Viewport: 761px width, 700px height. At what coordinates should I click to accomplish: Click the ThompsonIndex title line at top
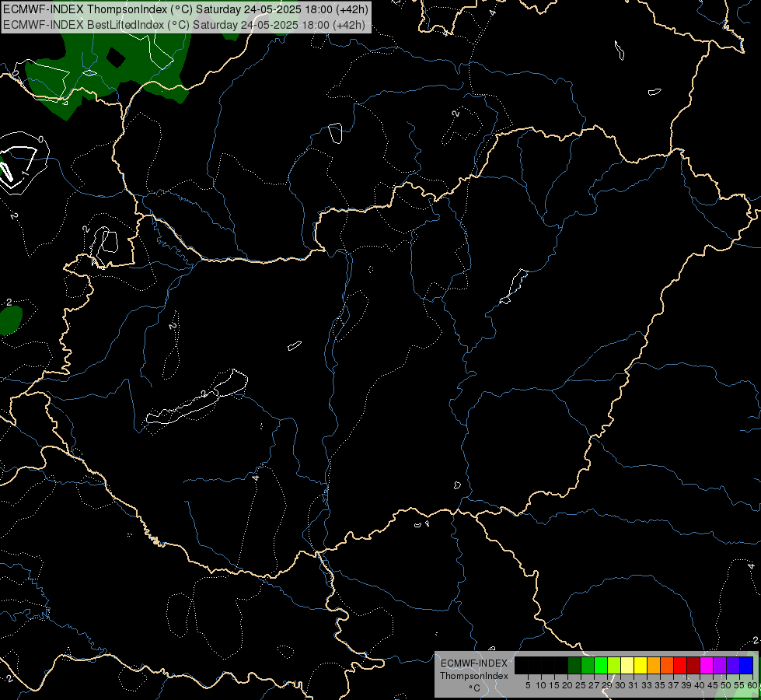click(x=186, y=9)
